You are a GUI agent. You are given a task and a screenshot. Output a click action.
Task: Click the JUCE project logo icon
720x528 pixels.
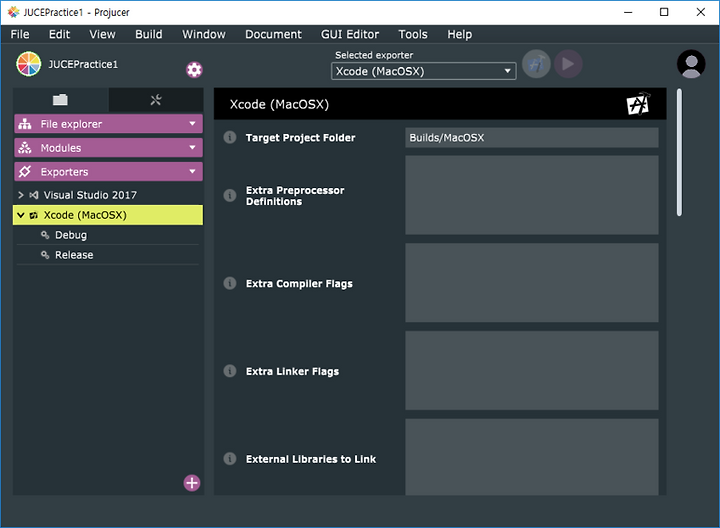(28, 64)
